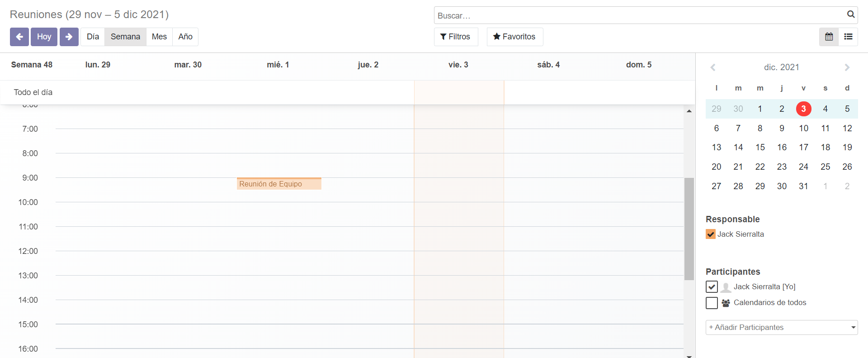Click Jack Sierralta avatar icon
Screen dimensions: 868x358
click(x=726, y=287)
